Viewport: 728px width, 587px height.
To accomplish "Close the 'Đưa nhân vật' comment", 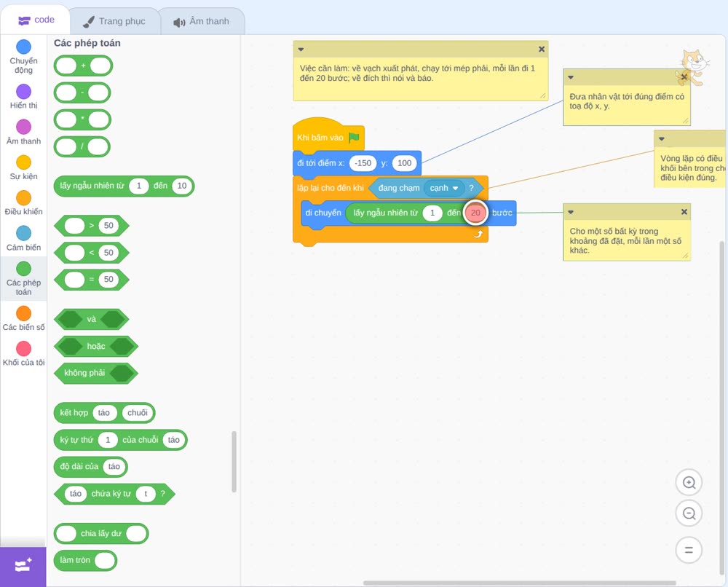I will (x=684, y=77).
